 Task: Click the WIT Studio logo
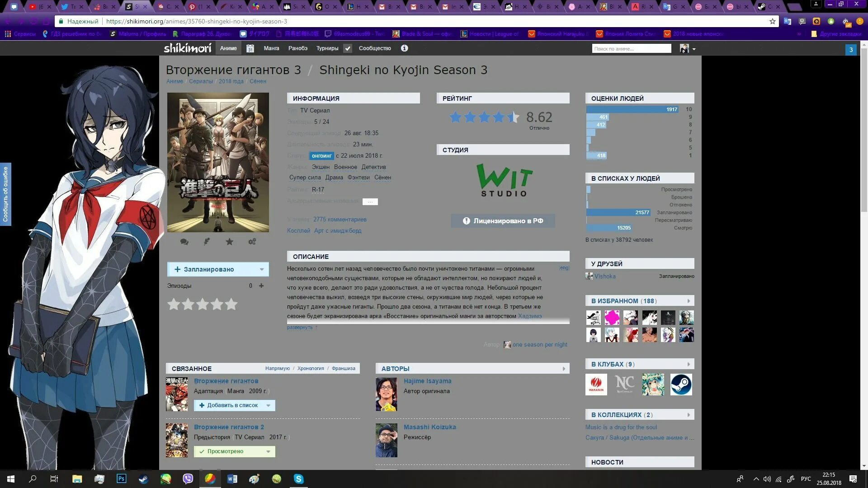point(504,180)
